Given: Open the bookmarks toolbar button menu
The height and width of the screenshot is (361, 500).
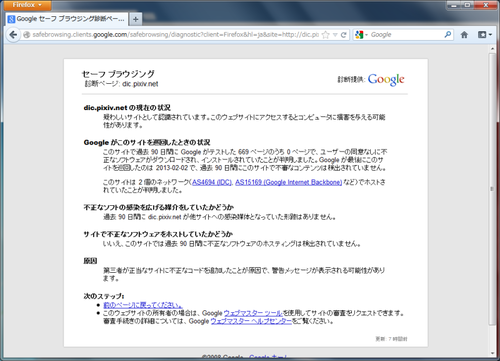Looking at the screenshot, I should pos(485,35).
